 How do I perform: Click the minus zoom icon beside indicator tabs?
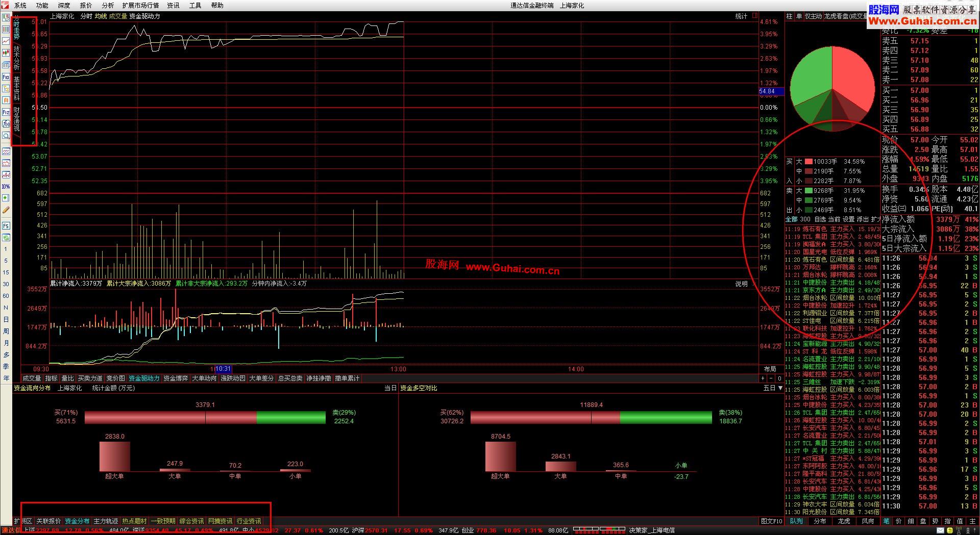click(x=771, y=378)
